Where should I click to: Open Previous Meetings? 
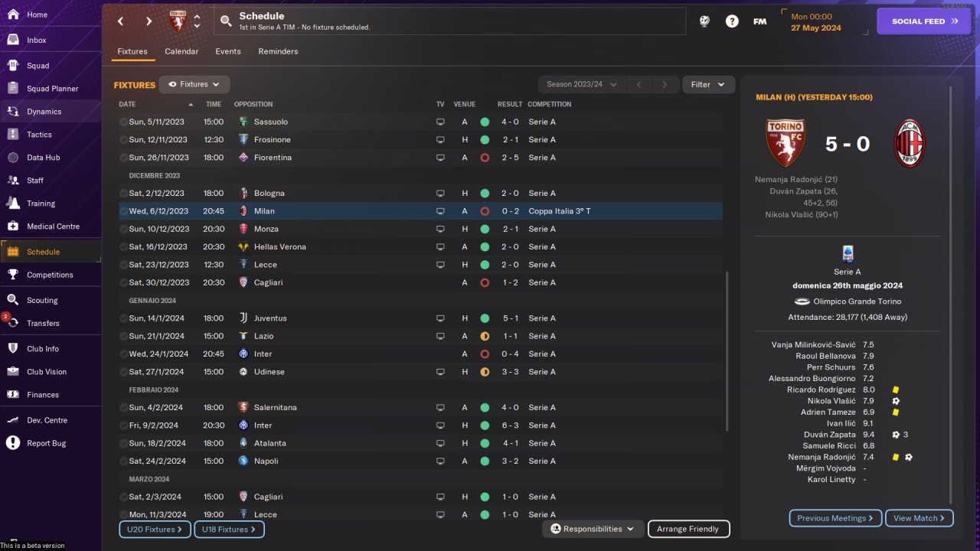[x=835, y=518]
